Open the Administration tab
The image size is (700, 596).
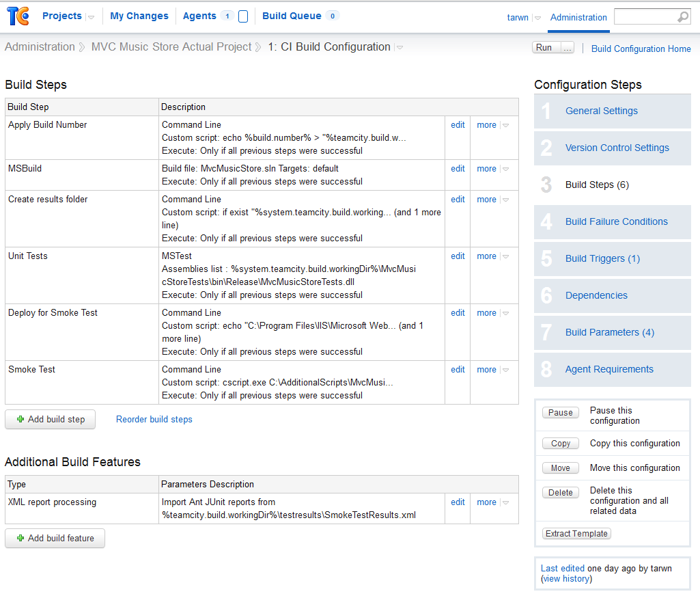pos(578,17)
